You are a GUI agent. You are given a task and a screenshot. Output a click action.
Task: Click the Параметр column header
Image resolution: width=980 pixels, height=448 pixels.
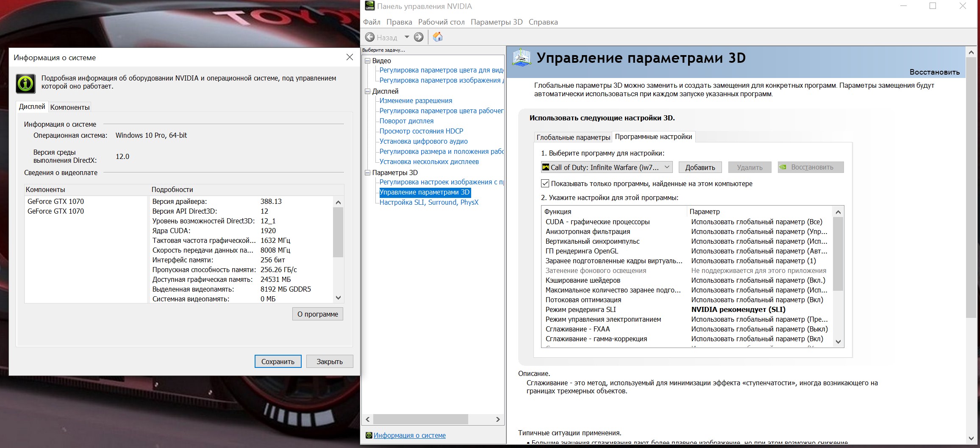759,211
